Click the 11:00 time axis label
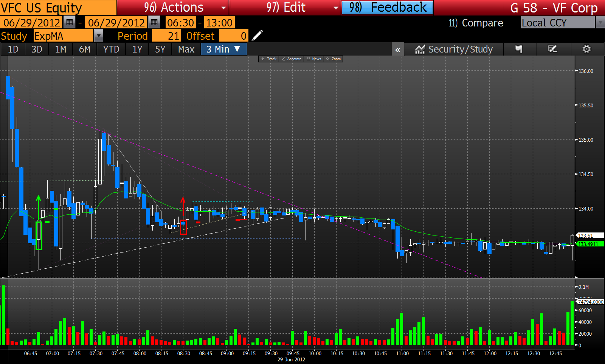605x364 pixels. (402, 353)
